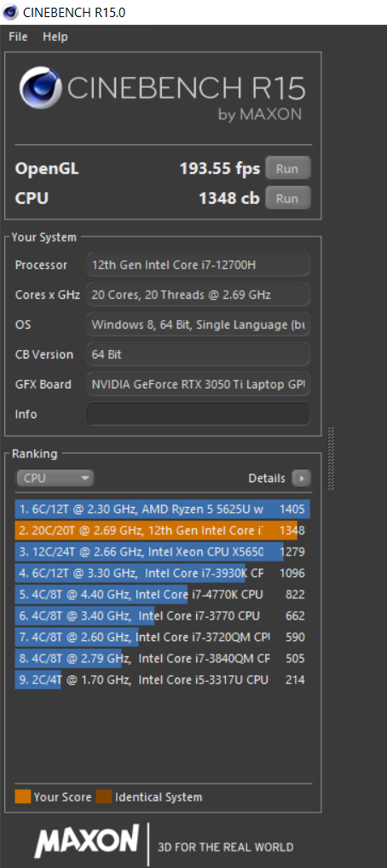Image resolution: width=387 pixels, height=868 pixels.
Task: Click the Cores x GHz field
Action: coord(198,294)
